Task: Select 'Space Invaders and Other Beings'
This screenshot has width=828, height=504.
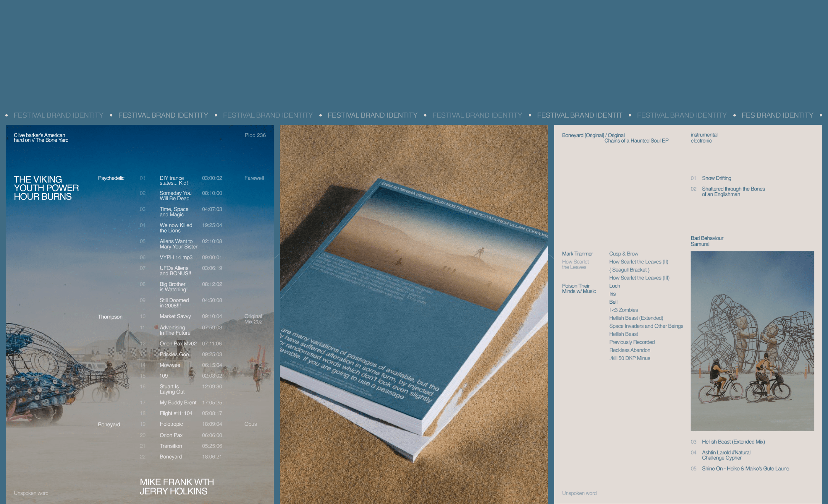Action: 646,326
